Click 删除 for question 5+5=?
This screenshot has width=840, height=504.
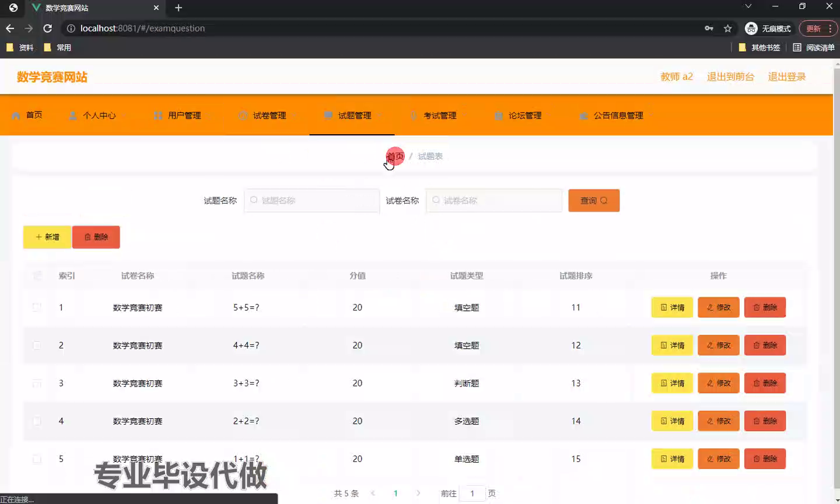[x=765, y=307]
